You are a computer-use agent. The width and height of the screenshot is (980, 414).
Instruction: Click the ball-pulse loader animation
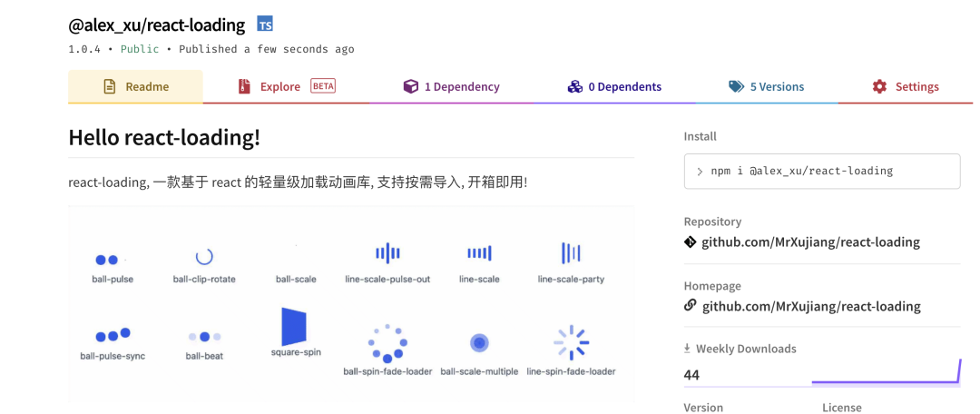[x=110, y=260]
